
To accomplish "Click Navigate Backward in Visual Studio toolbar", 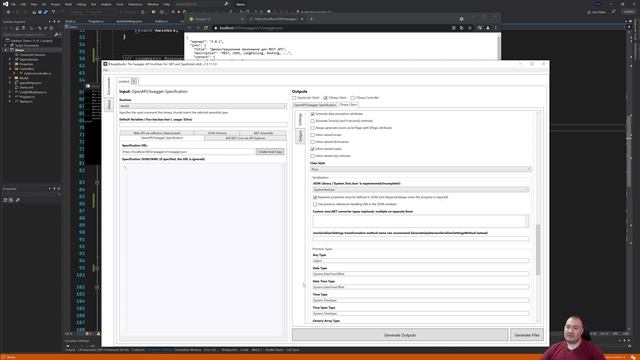I will 8,12.
